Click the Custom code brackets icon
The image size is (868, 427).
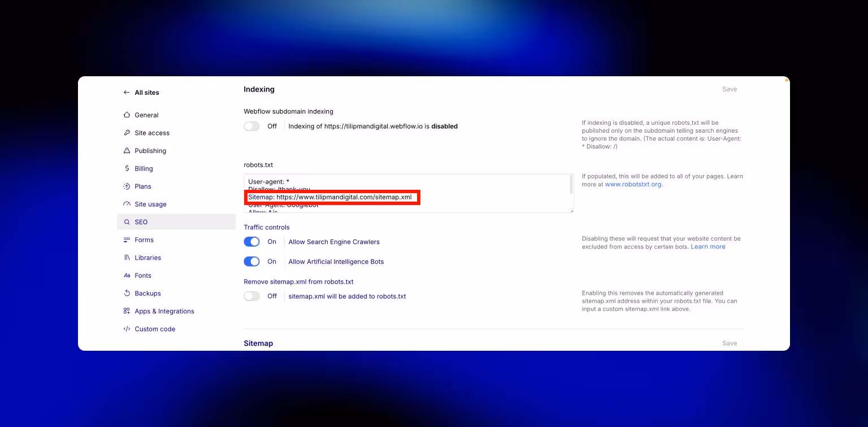pyautogui.click(x=127, y=329)
